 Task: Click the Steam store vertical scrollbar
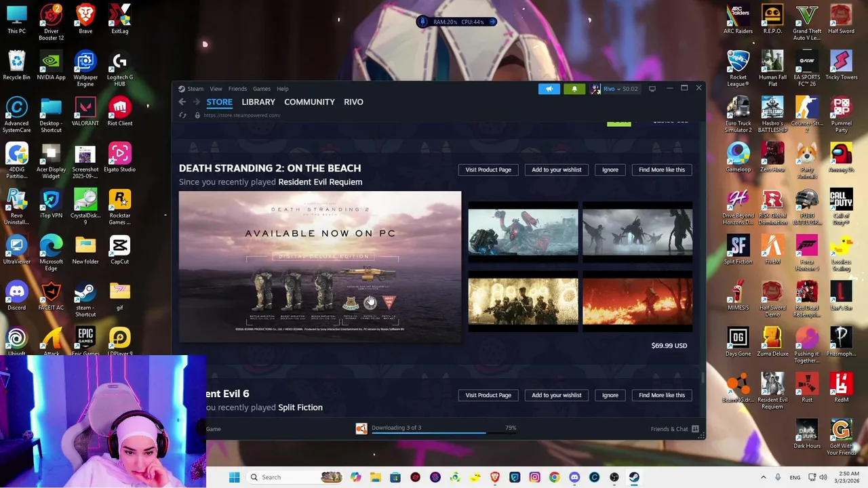click(x=703, y=378)
